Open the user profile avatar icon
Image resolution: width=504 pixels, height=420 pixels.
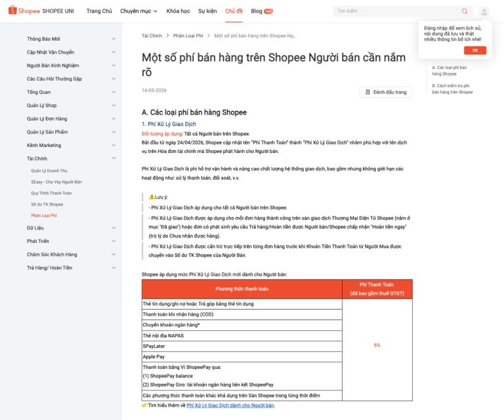pos(484,11)
